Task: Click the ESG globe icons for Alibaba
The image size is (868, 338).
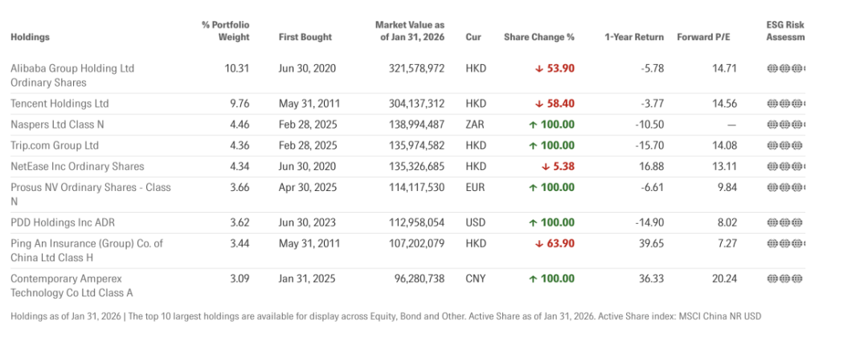Action: (786, 68)
